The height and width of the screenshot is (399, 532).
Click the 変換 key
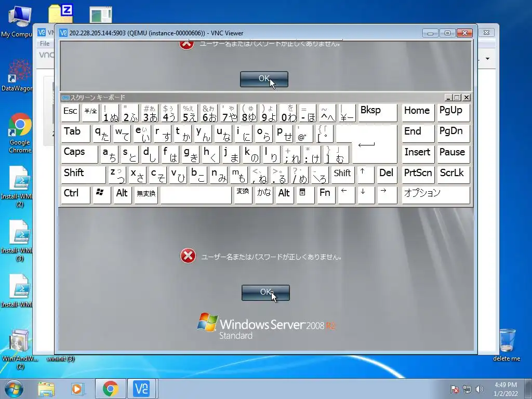click(x=243, y=195)
